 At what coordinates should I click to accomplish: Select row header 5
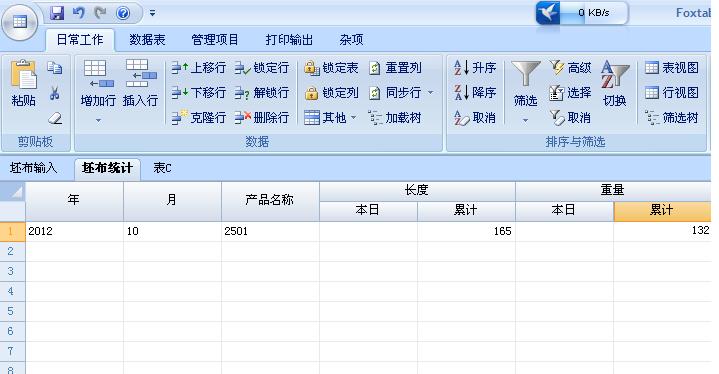click(12, 312)
